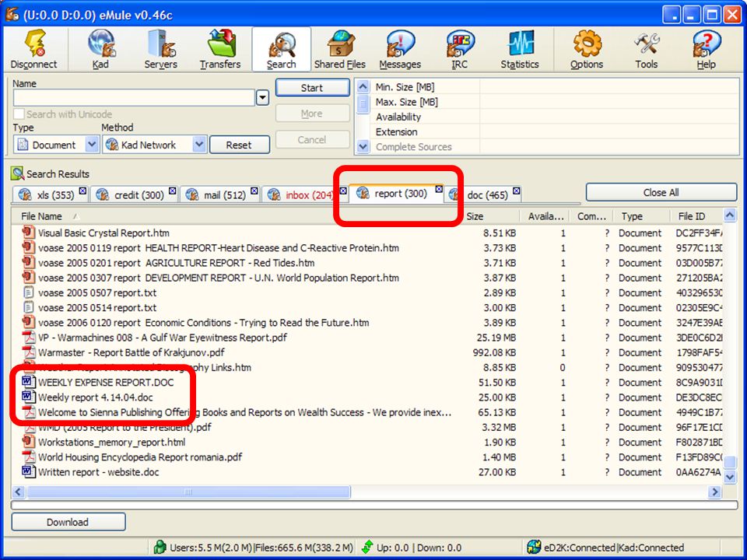The height and width of the screenshot is (560, 747).
Task: Expand the Method dropdown showing Kad Network
Action: [x=199, y=145]
